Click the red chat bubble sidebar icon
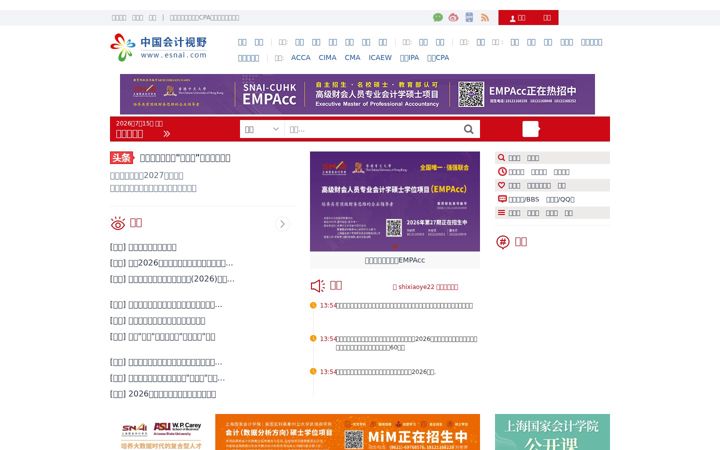 tap(502, 199)
